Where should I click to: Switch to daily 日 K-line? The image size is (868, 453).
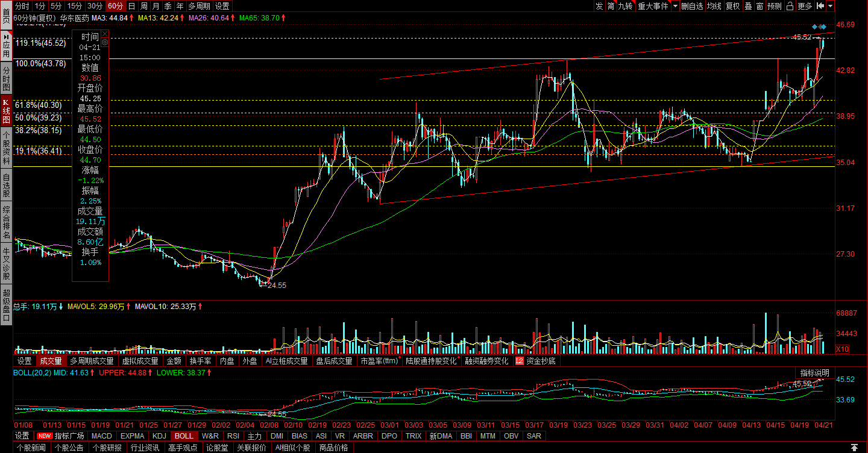point(131,6)
